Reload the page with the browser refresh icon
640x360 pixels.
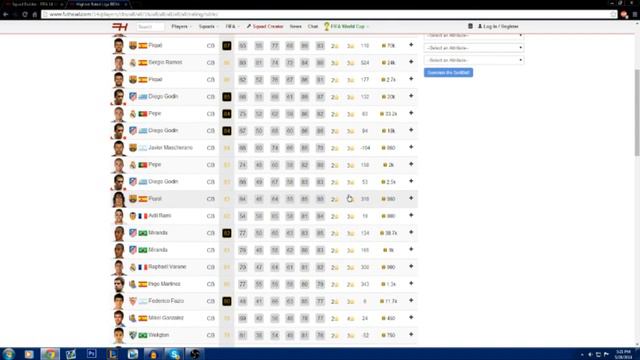(x=25, y=14)
